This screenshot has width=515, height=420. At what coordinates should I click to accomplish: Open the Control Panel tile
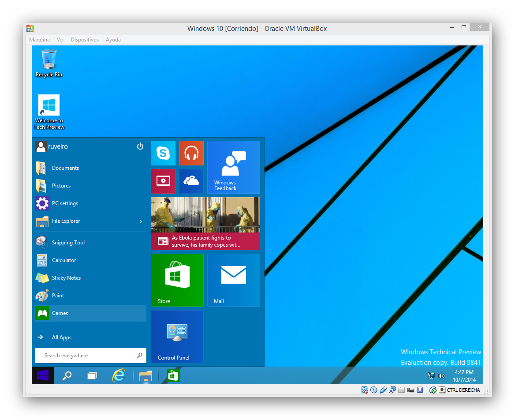(177, 337)
